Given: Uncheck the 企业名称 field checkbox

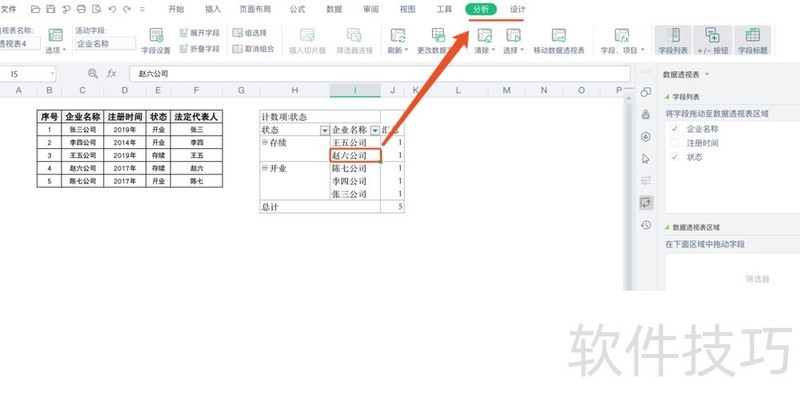Looking at the screenshot, I should click(x=674, y=129).
